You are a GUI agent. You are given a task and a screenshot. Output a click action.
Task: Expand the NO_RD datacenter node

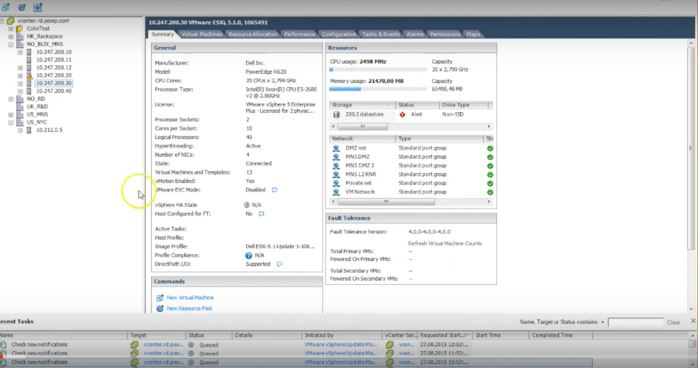point(11,99)
